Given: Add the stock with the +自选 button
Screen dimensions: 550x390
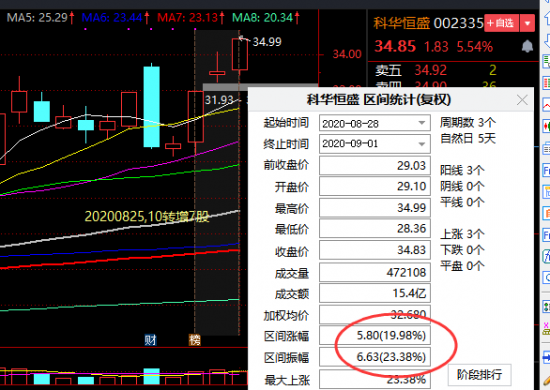Looking at the screenshot, I should pyautogui.click(x=501, y=23).
